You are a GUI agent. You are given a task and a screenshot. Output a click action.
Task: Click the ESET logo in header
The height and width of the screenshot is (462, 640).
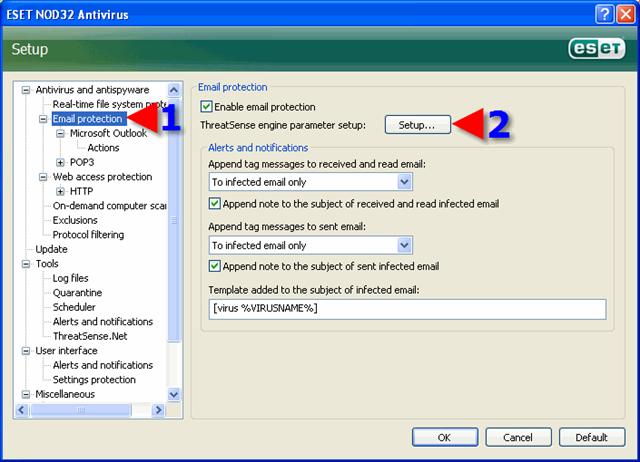[596, 49]
